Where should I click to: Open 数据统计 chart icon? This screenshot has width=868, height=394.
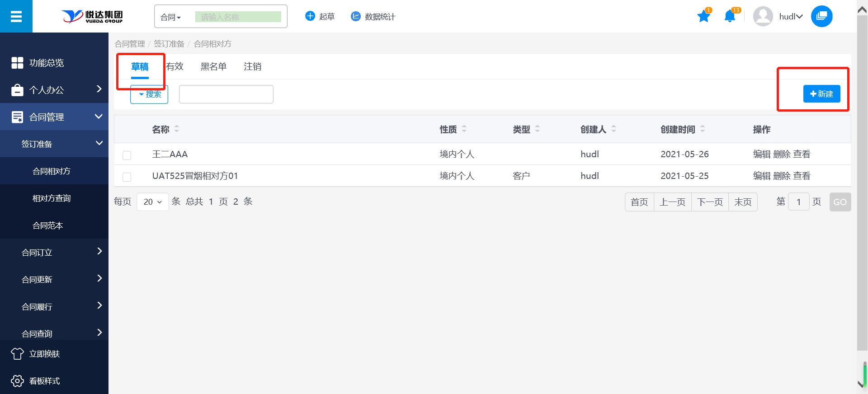click(356, 16)
